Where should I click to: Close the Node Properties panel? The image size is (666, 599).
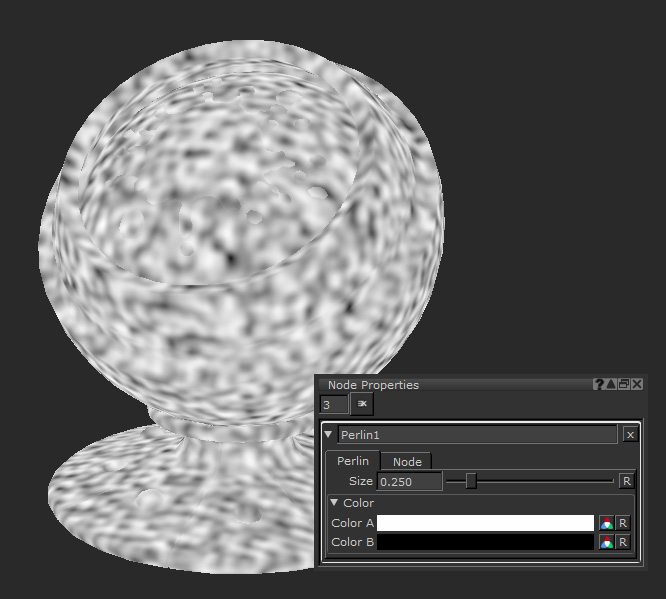pos(637,385)
